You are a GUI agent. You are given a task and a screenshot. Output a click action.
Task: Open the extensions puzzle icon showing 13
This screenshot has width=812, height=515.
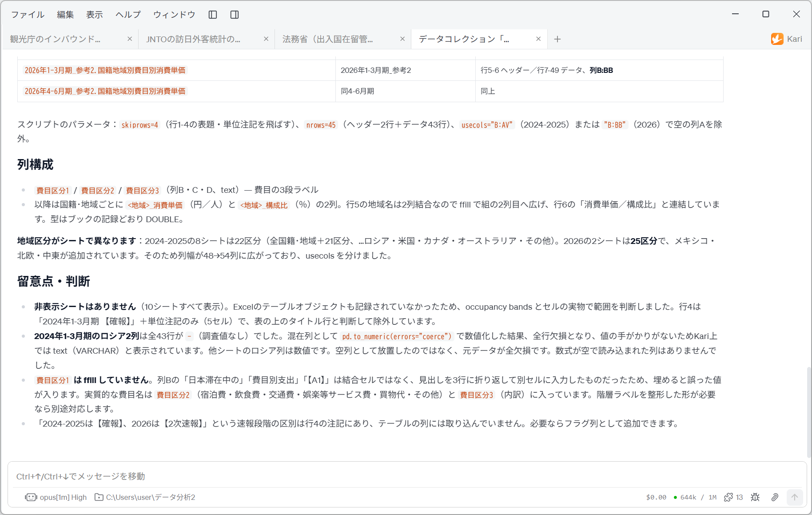pos(733,497)
